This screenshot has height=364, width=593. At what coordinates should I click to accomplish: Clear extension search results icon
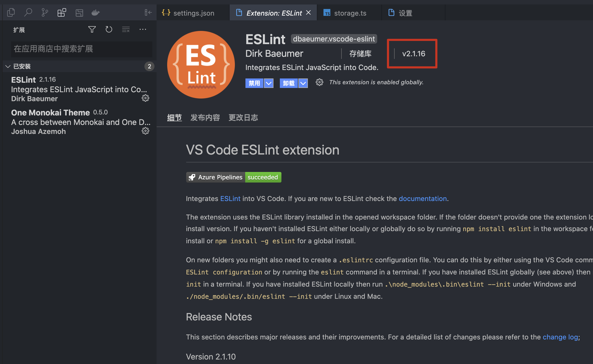pyautogui.click(x=126, y=29)
